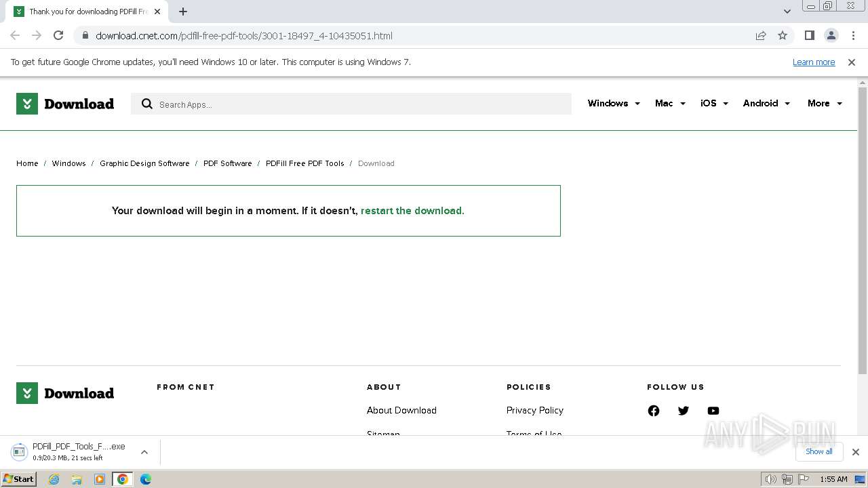The width and height of the screenshot is (868, 488).
Task: Open the media player taskbar icon
Action: 100,479
